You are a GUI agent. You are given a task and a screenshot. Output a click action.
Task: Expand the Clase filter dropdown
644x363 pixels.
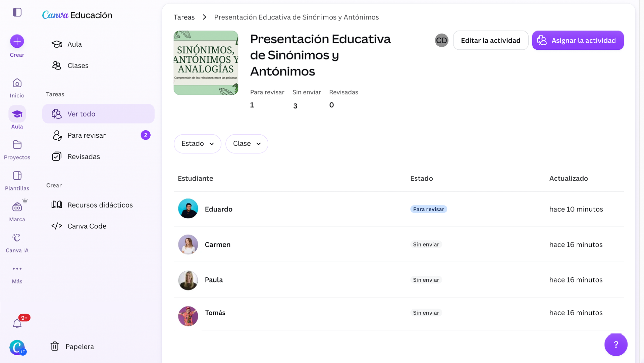247,144
